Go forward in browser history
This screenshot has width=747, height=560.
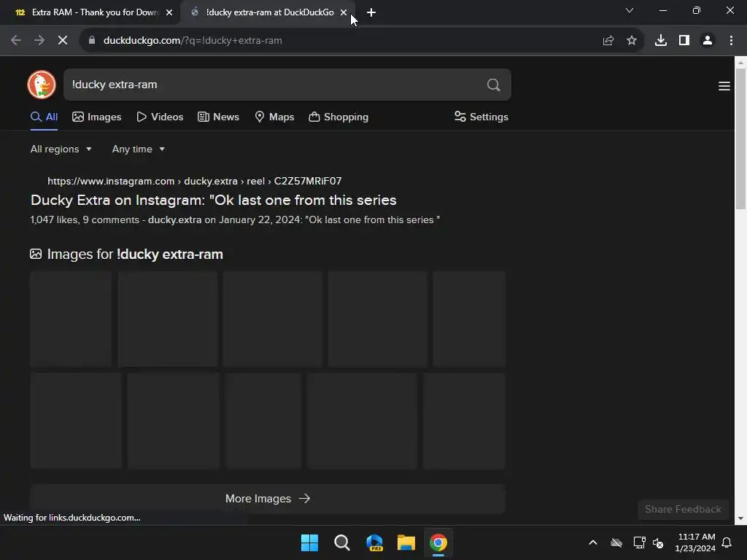39,41
